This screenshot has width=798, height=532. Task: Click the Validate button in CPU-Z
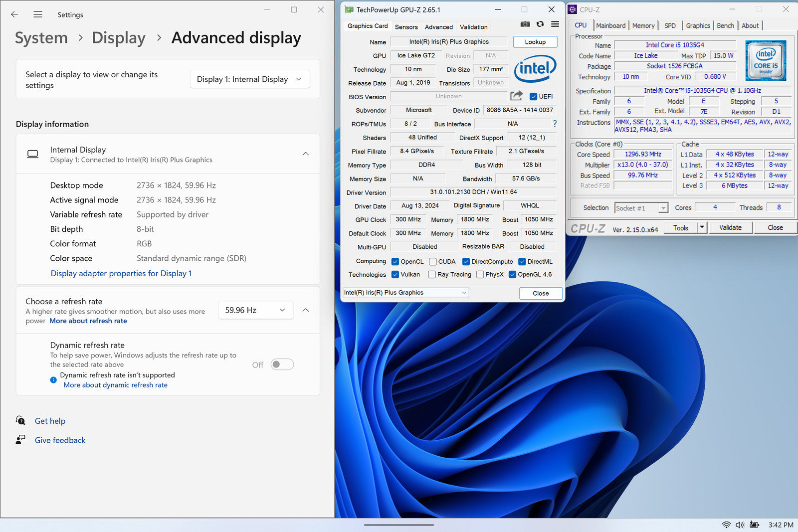click(730, 227)
